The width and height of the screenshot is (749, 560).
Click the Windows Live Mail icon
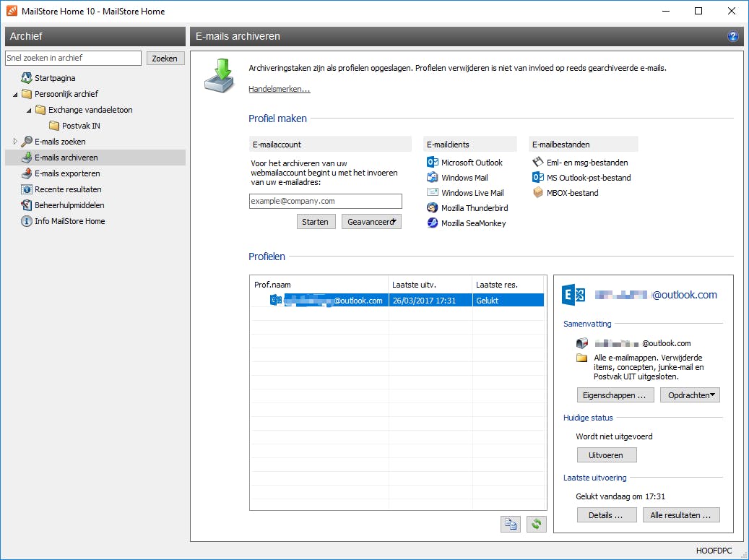click(433, 192)
